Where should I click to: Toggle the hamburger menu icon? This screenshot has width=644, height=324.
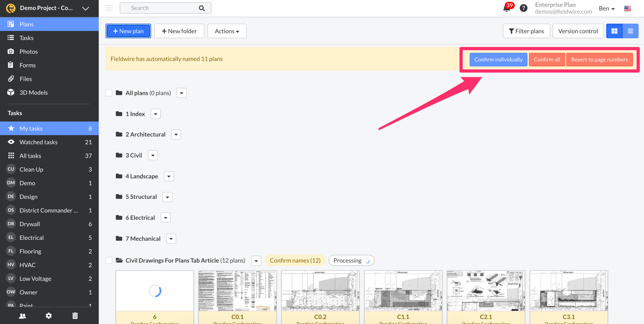click(x=109, y=8)
